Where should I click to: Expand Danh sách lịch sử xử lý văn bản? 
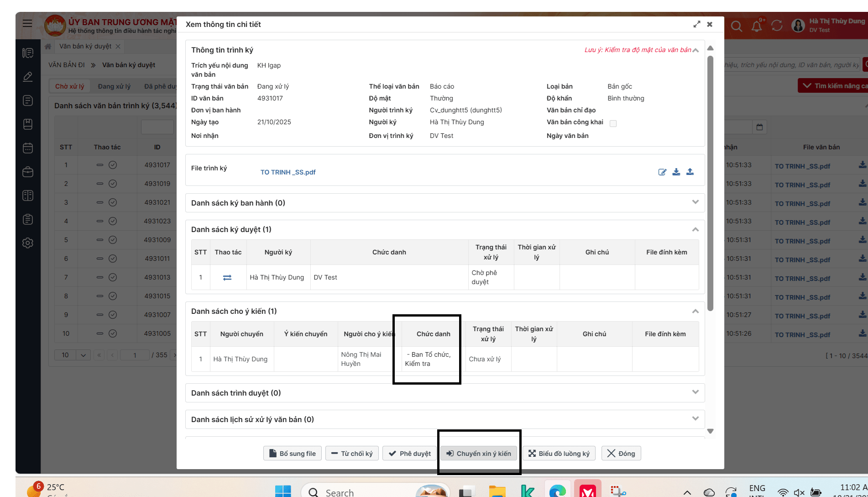click(x=695, y=419)
